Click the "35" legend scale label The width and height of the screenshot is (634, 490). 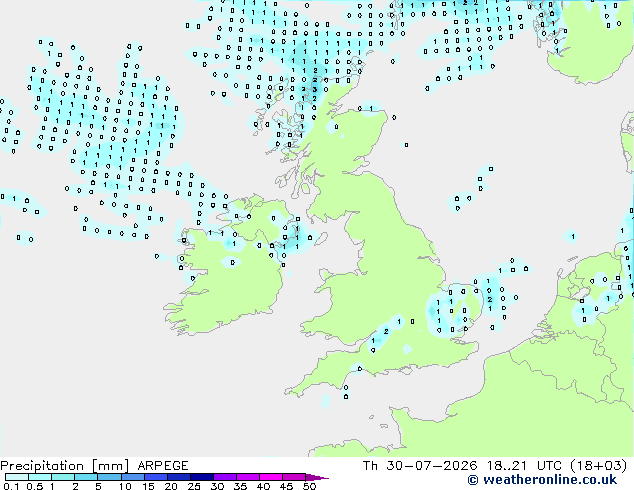coord(240,486)
